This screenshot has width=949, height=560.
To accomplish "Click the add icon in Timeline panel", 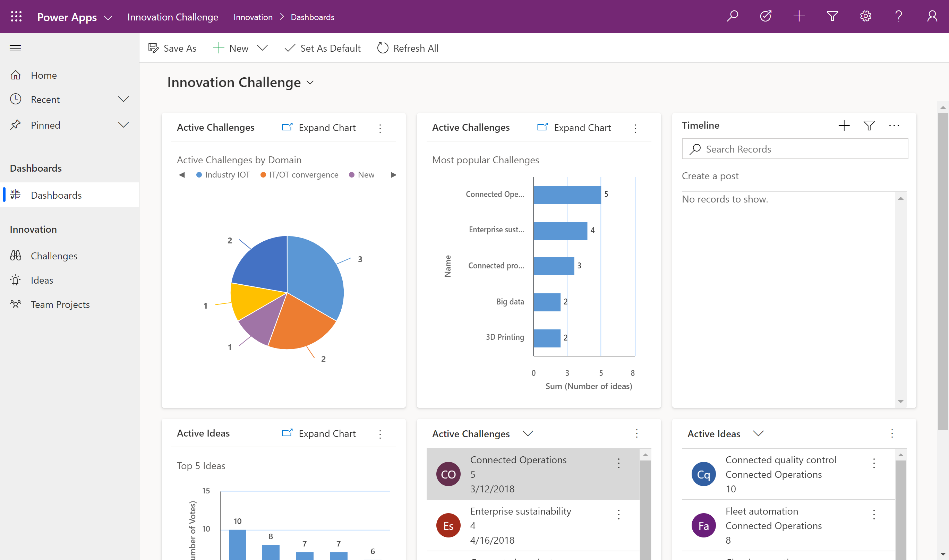I will [844, 126].
